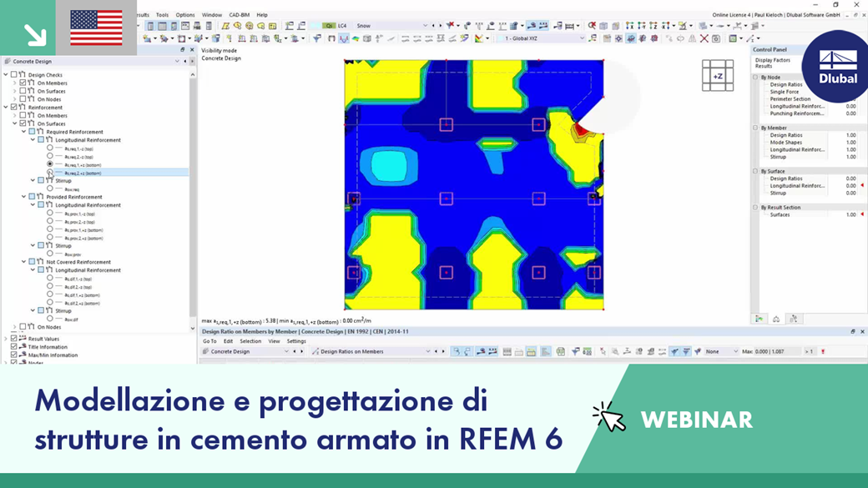
Task: Click the Navigator left arrow icon
Action: pos(185,62)
